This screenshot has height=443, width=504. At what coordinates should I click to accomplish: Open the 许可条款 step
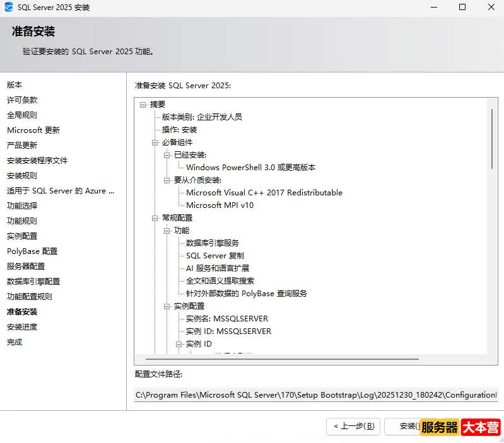click(x=22, y=100)
